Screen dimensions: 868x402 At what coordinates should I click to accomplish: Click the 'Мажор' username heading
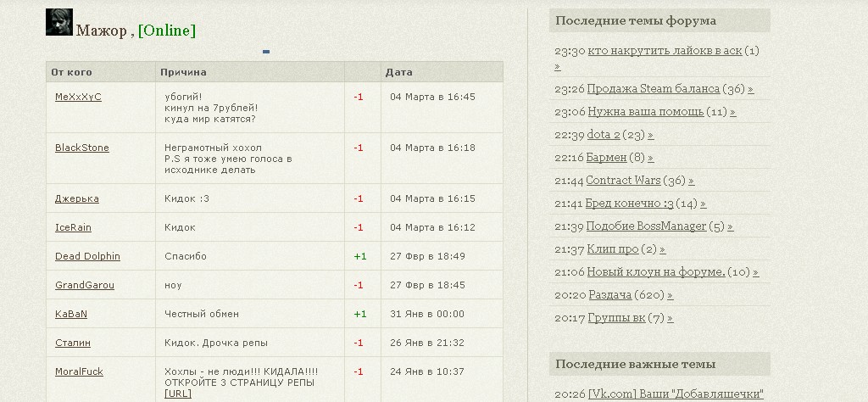[x=102, y=31]
